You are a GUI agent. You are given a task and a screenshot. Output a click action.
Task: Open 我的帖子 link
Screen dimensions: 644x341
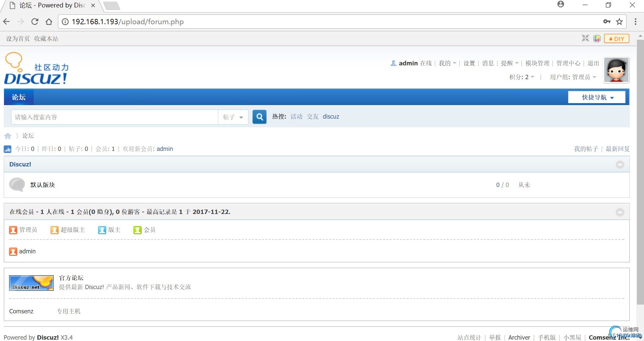(x=586, y=149)
